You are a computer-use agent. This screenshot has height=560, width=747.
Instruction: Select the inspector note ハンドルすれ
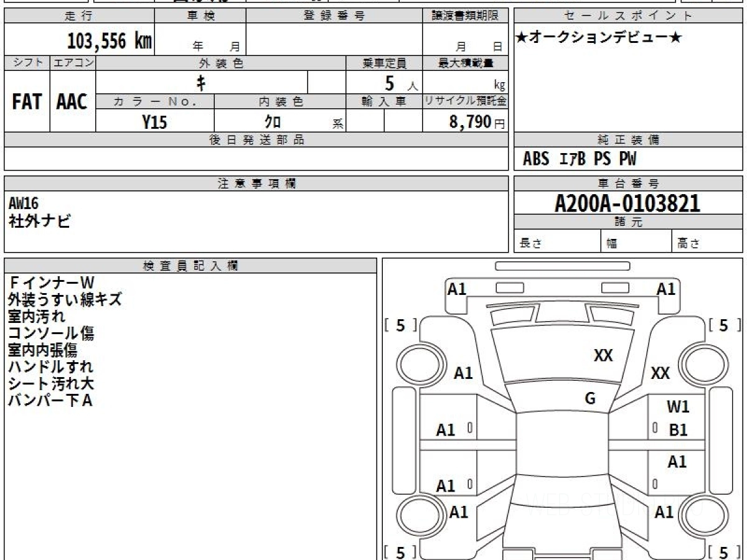pyautogui.click(x=51, y=367)
